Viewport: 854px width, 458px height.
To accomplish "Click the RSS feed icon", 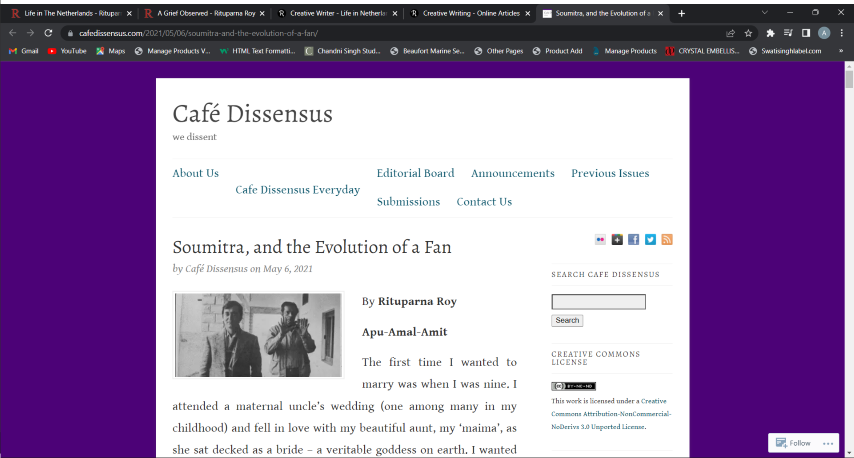I will click(667, 240).
